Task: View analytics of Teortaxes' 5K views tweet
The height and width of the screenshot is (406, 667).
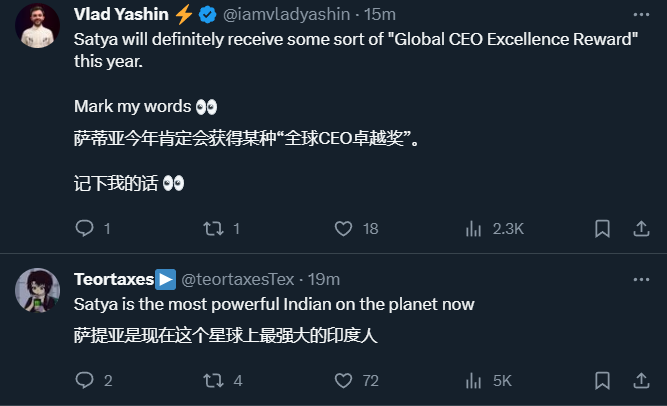Action: 474,380
